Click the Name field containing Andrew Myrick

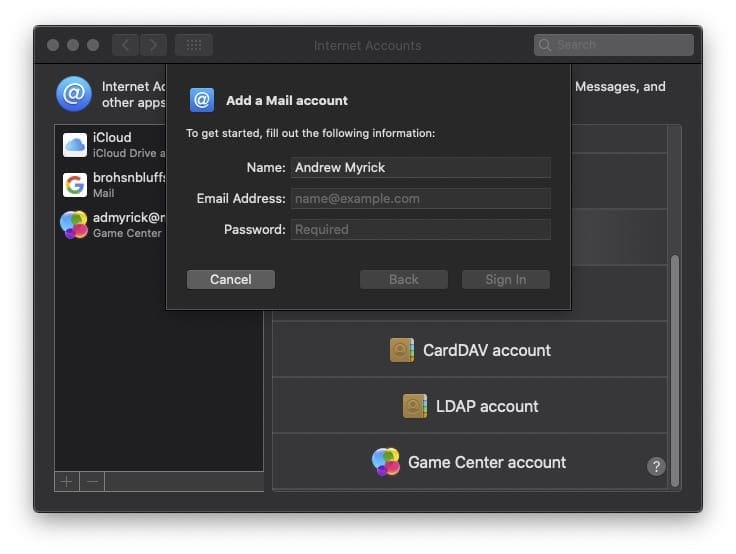pos(420,167)
